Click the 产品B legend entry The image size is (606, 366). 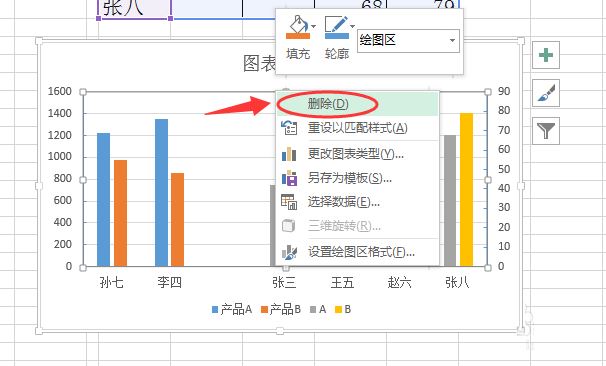[281, 309]
